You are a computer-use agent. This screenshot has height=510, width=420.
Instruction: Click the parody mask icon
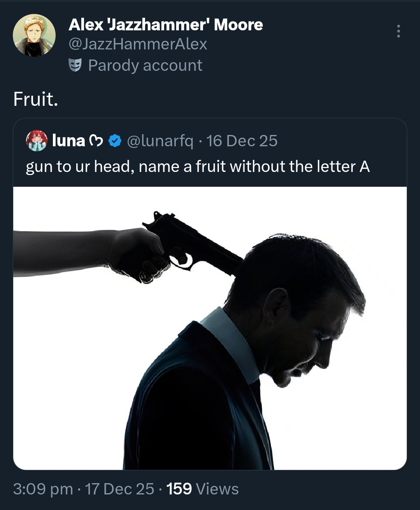coord(75,65)
